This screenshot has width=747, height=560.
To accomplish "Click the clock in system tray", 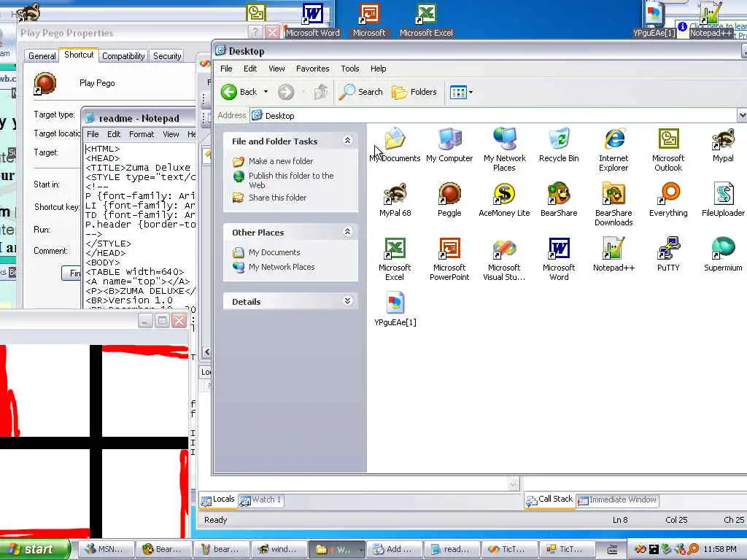I will (x=720, y=549).
